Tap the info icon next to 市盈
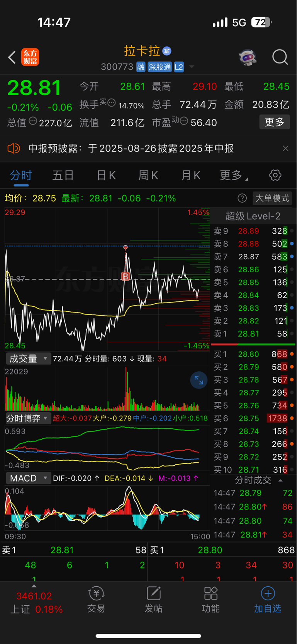This screenshot has height=644, width=297. pos(184,121)
